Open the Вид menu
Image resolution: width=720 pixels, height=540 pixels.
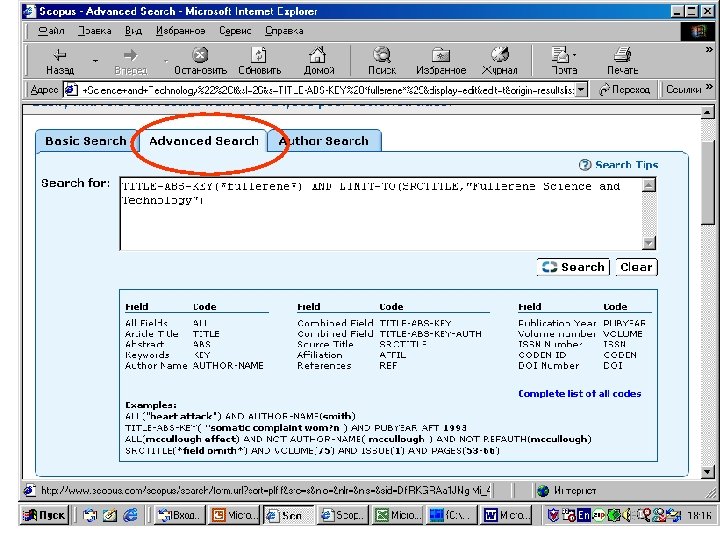click(x=133, y=31)
